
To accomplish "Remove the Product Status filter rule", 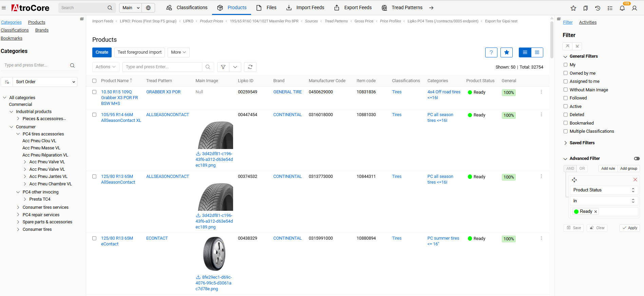I will tap(635, 180).
